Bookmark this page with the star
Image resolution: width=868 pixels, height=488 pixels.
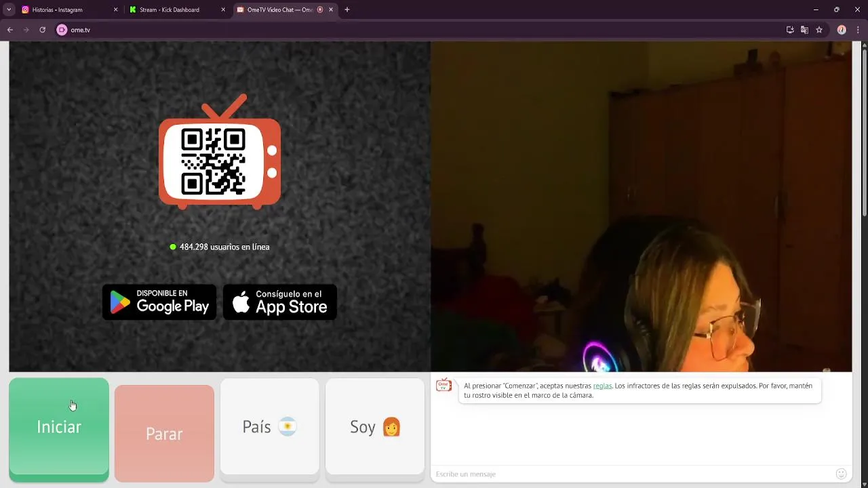coord(819,30)
